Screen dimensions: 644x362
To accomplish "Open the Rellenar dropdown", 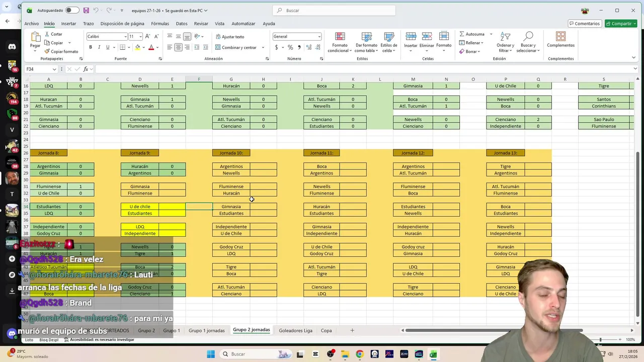I will [x=471, y=43].
